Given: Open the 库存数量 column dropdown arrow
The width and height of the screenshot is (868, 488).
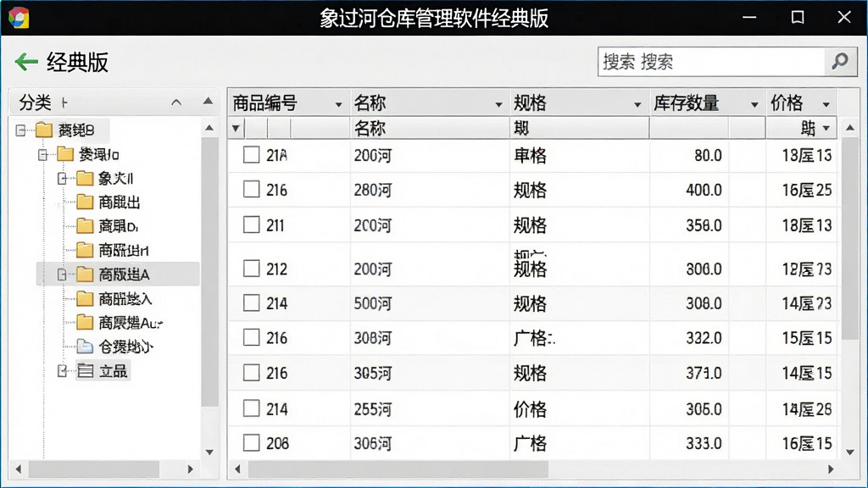Looking at the screenshot, I should (x=754, y=104).
